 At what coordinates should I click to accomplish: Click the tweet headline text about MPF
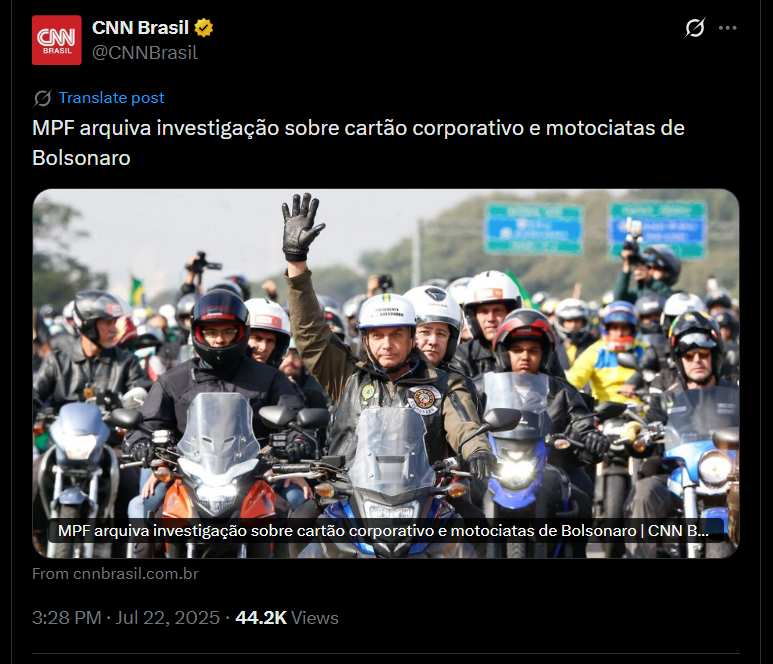click(x=358, y=143)
